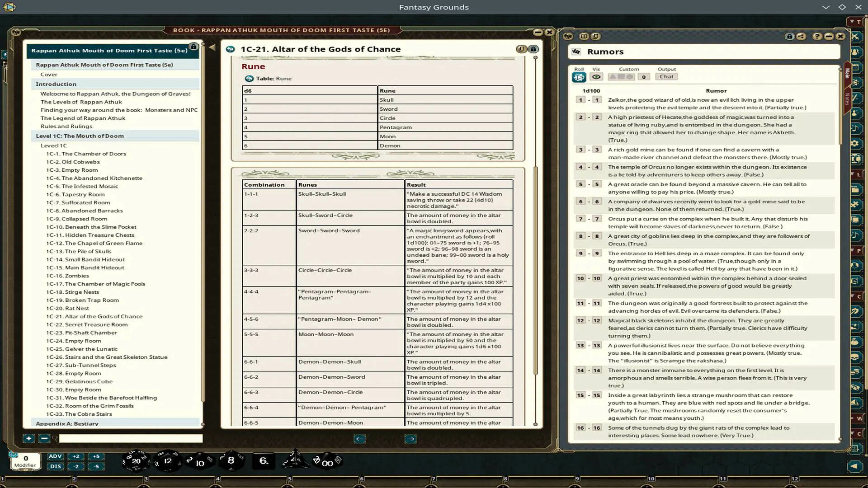Enable the ADV advantage toggle
The width and height of the screenshot is (868, 488).
click(55, 456)
